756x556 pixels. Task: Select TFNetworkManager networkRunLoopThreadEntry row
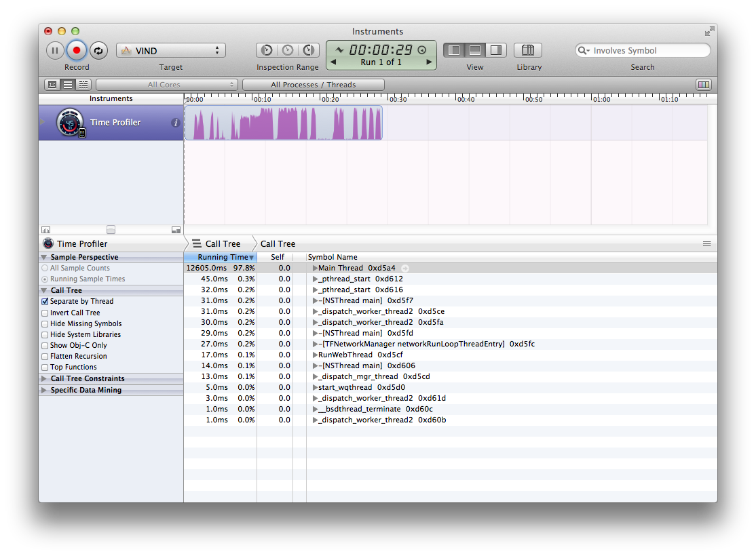[x=451, y=344]
